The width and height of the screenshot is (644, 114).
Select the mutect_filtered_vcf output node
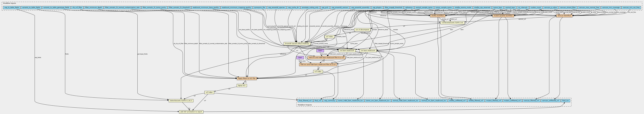pos(494,101)
